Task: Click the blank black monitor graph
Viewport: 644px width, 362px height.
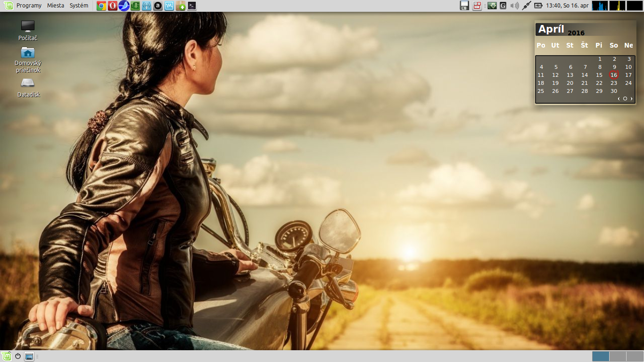Action: (x=635, y=6)
